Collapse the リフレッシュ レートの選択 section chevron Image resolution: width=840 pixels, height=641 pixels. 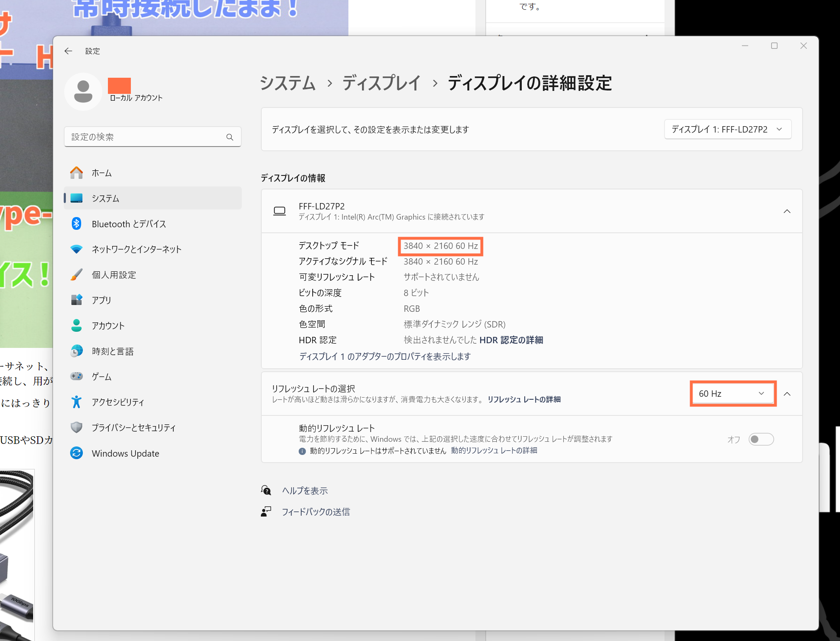click(787, 394)
